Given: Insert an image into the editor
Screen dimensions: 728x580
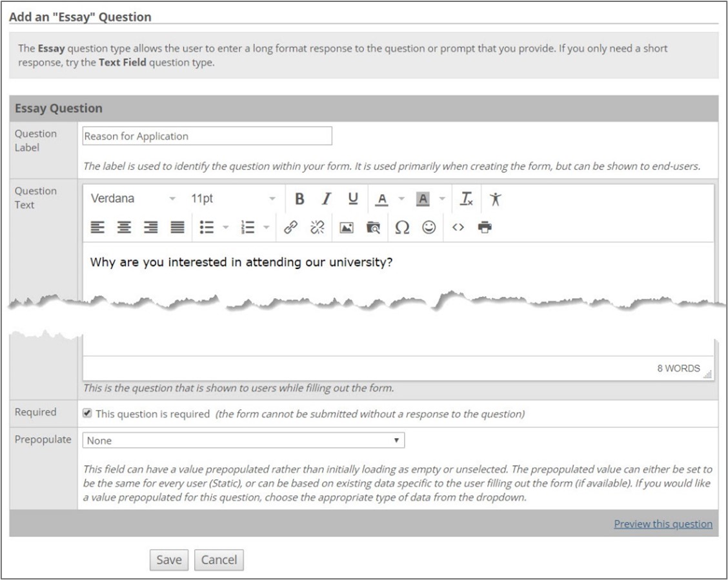Looking at the screenshot, I should tap(346, 227).
